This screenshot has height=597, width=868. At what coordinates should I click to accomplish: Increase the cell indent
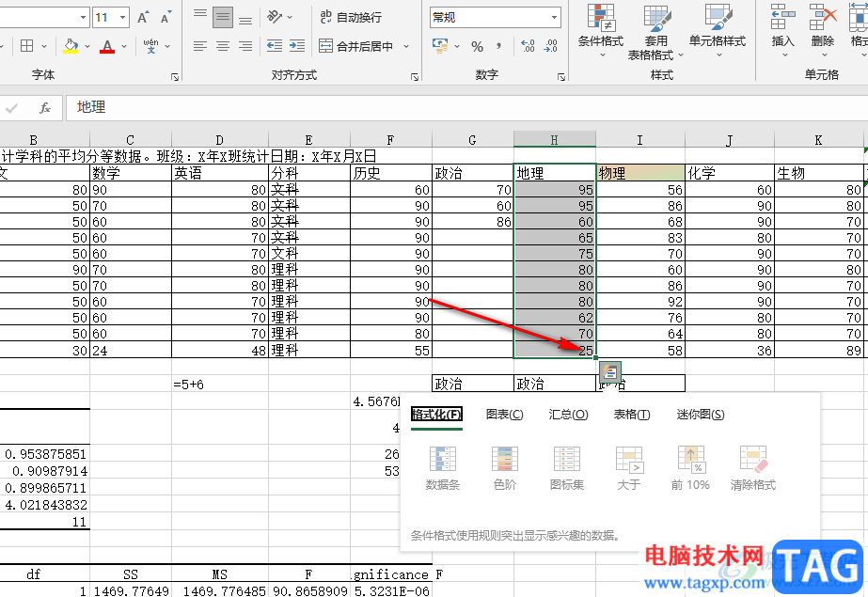[x=297, y=46]
